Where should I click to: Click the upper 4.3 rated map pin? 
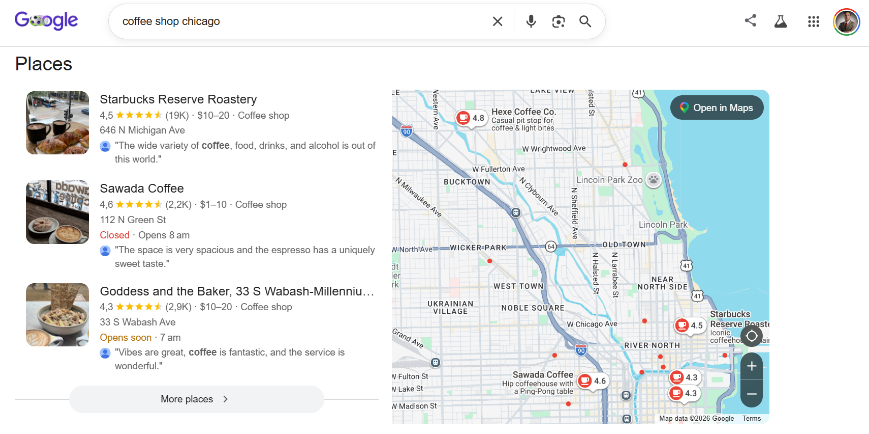pyautogui.click(x=684, y=377)
